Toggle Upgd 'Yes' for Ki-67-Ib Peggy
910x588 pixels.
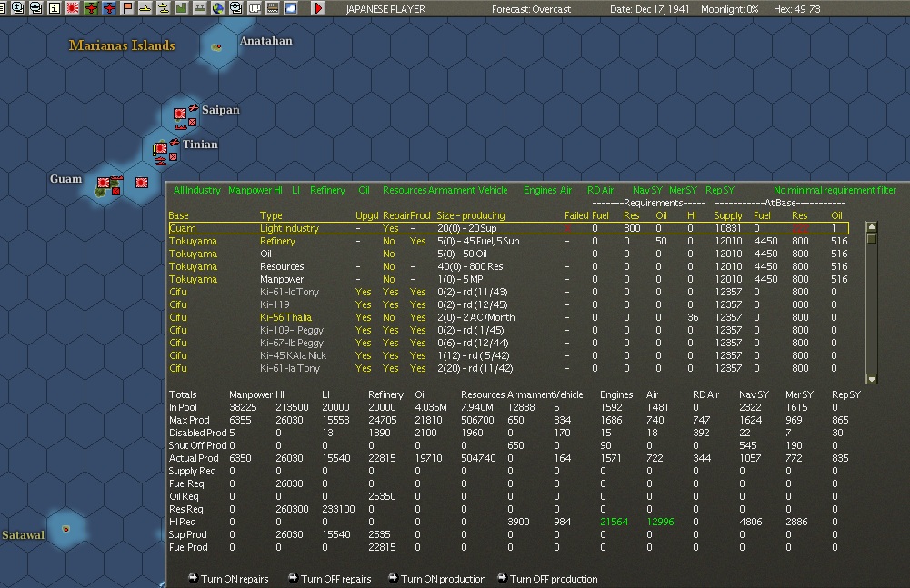coord(364,343)
